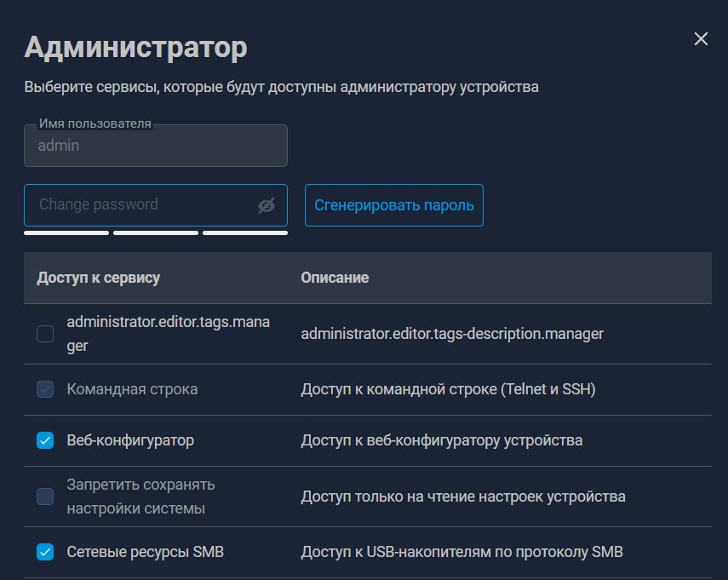Viewport: 728px width, 580px height.
Task: Click the first password strength bar segment
Action: pyautogui.click(x=66, y=233)
